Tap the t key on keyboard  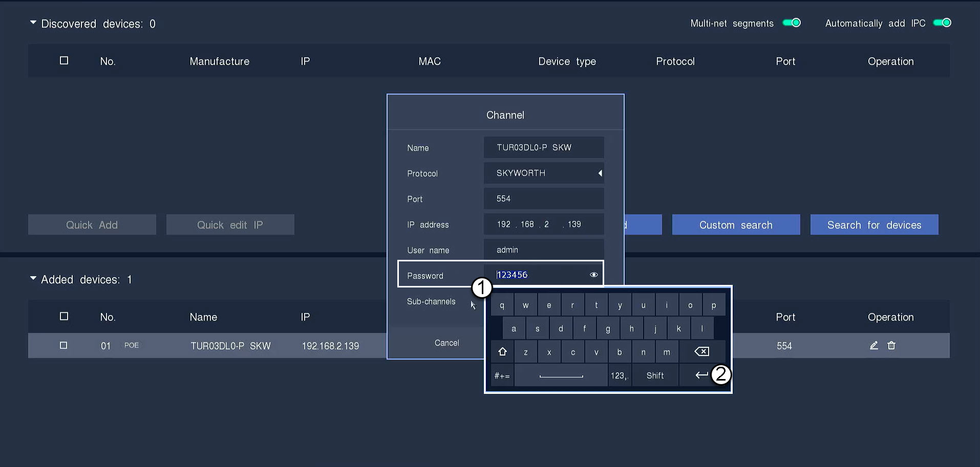point(596,305)
